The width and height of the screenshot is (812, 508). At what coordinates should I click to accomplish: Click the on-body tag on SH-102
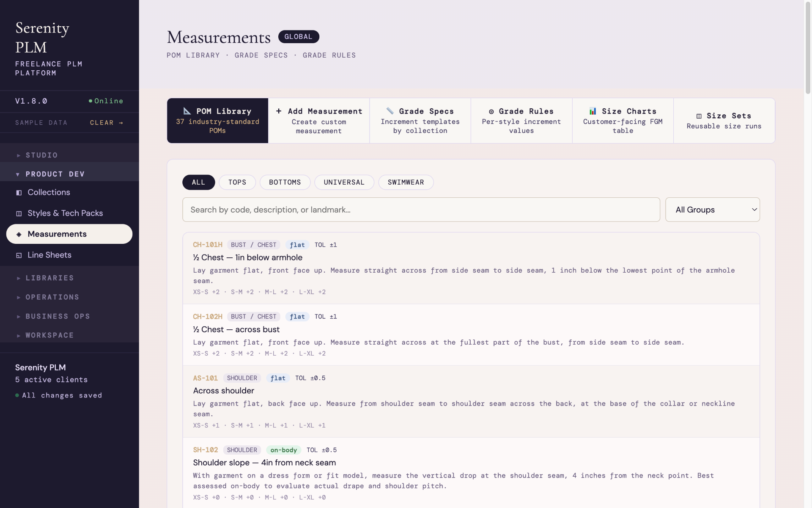click(283, 450)
